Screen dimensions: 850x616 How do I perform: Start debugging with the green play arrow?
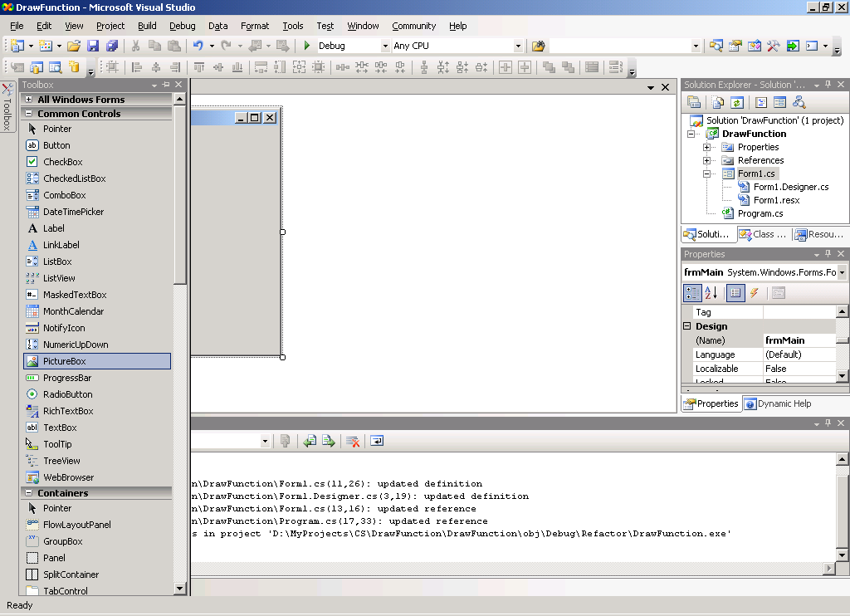307,46
